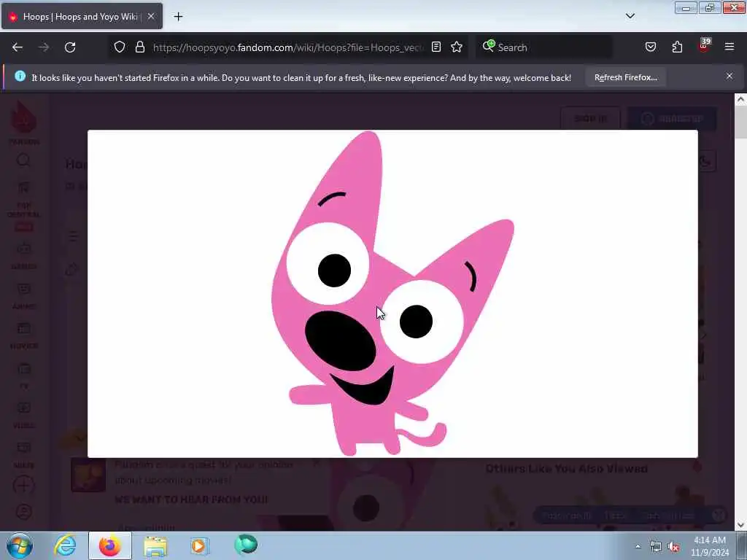Click the Firefox taskbar icon
The width and height of the screenshot is (747, 560).
110,545
